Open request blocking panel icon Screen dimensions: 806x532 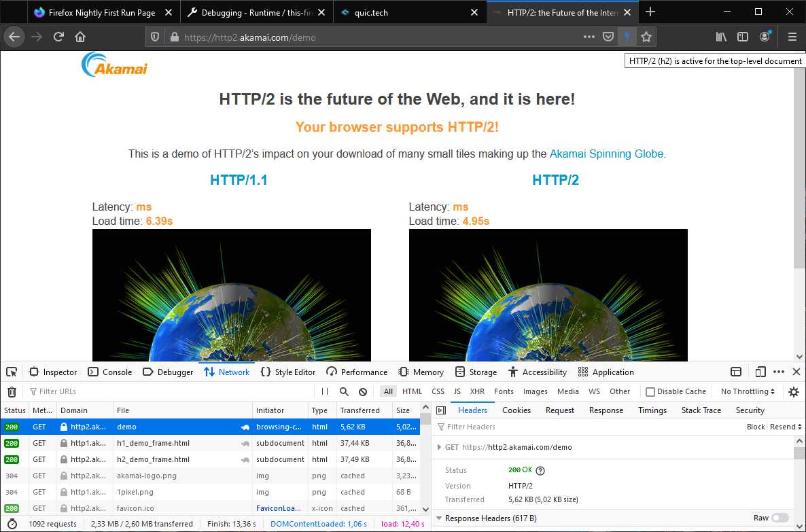(363, 391)
